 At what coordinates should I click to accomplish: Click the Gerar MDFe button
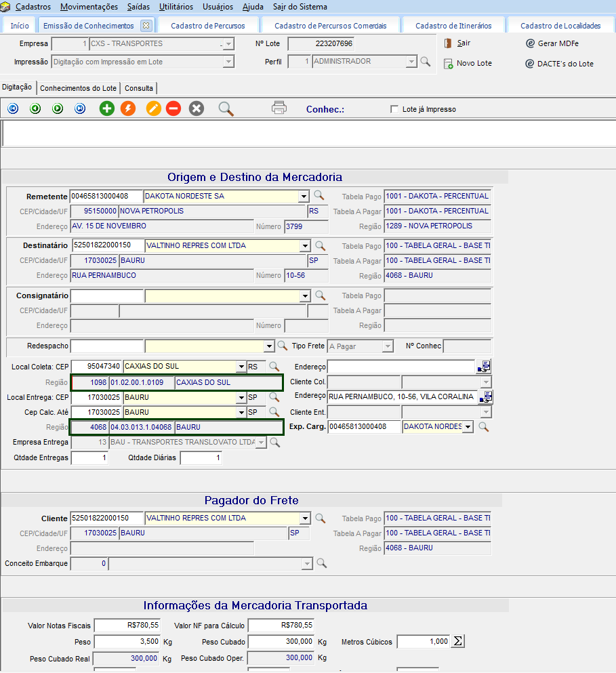[x=558, y=43]
